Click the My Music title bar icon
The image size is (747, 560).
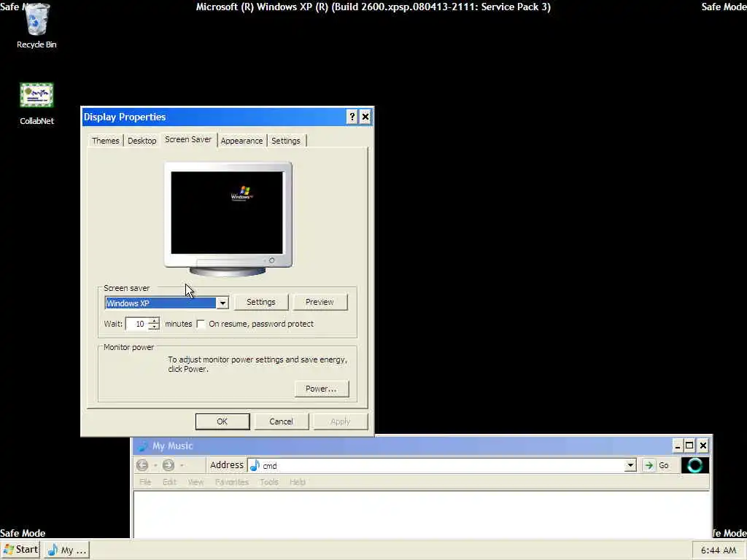click(142, 446)
